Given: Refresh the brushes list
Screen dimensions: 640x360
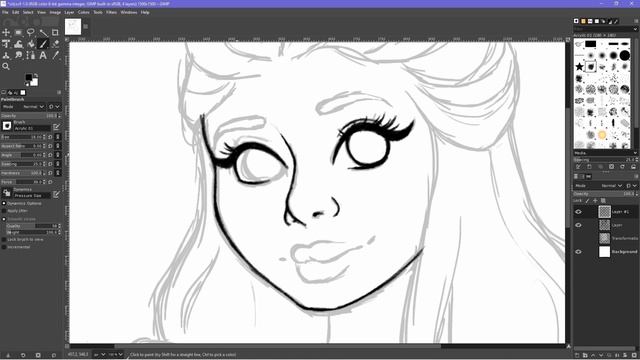Looking at the screenshot, I should [622, 167].
